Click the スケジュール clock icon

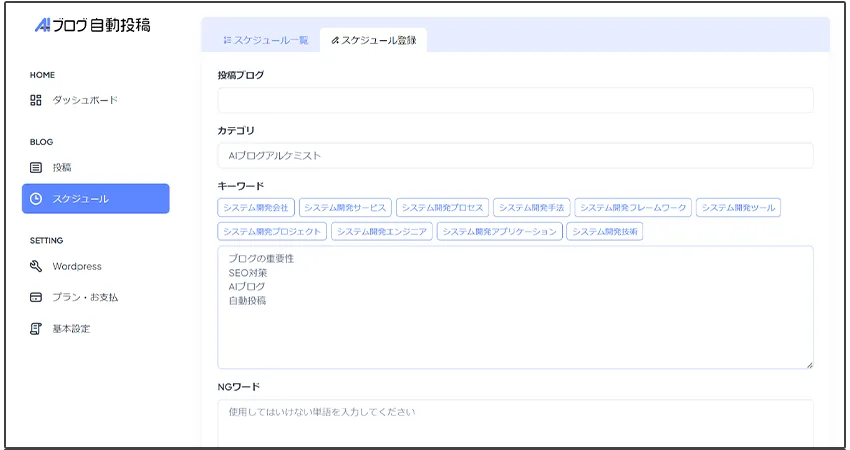click(36, 199)
